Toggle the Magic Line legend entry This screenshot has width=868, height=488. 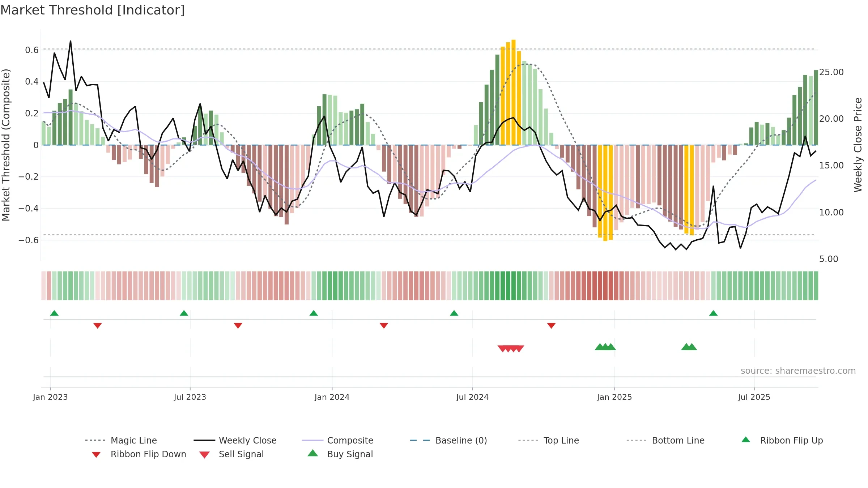tap(121, 440)
